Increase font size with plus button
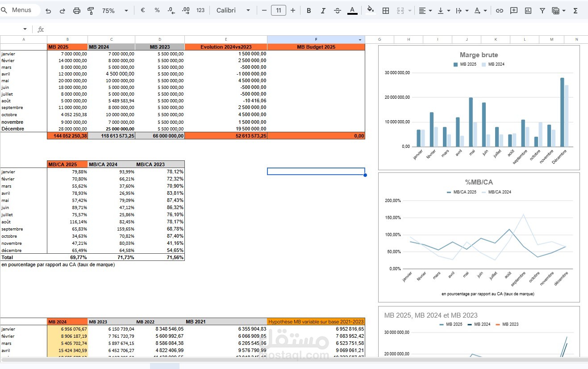 (293, 10)
